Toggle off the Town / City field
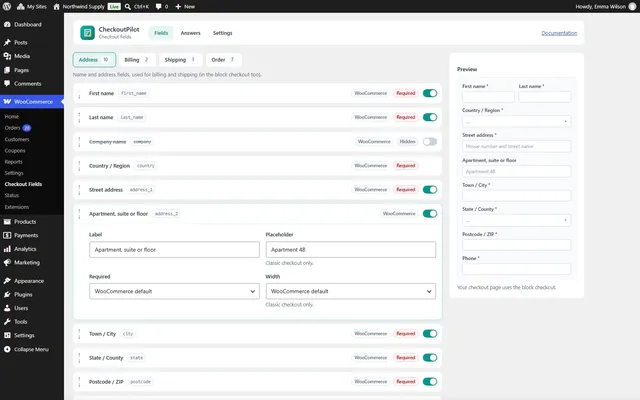 point(430,333)
